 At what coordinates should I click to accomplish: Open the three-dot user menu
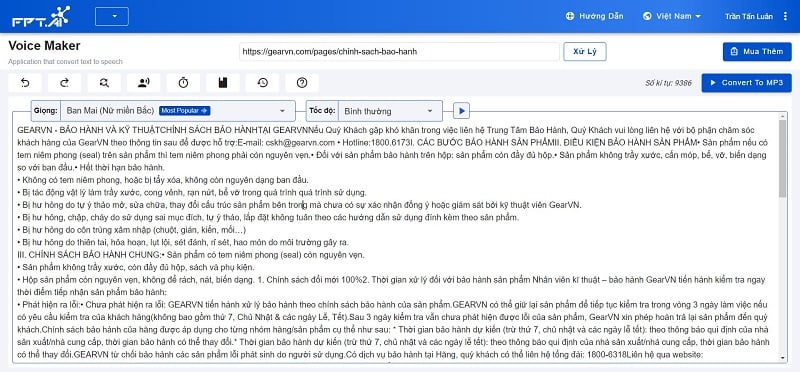785,16
